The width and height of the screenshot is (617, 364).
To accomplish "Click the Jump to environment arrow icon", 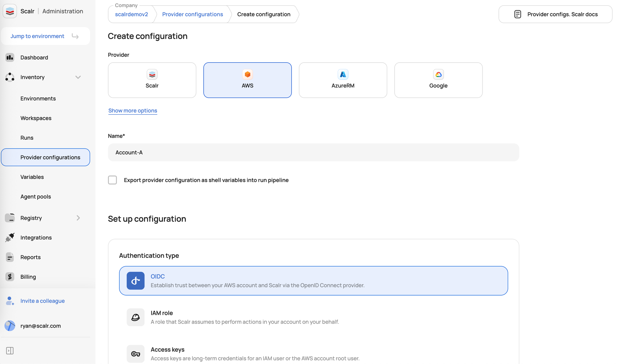I will [x=75, y=36].
